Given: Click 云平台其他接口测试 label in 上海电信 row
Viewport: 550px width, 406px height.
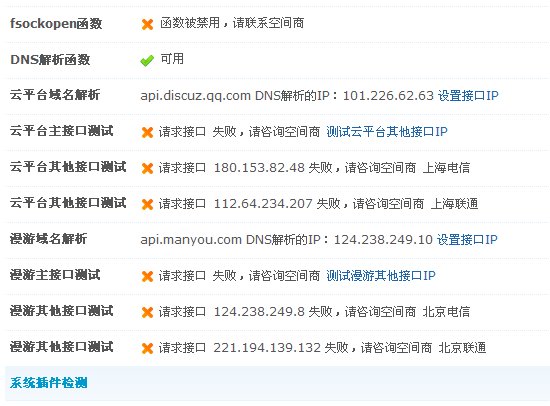Looking at the screenshot, I should point(68,167).
